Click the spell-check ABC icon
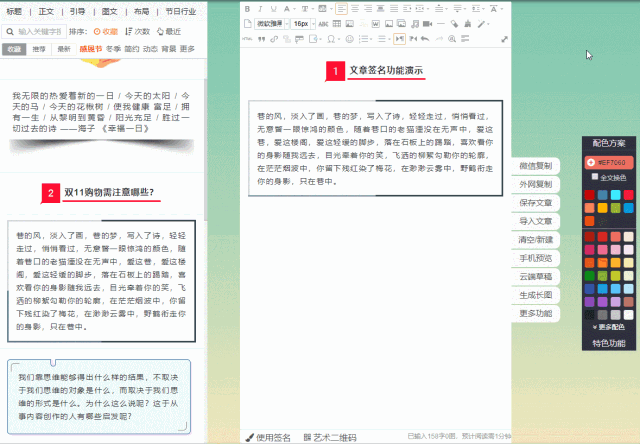Screen dimensions: 640x444 point(323,24)
